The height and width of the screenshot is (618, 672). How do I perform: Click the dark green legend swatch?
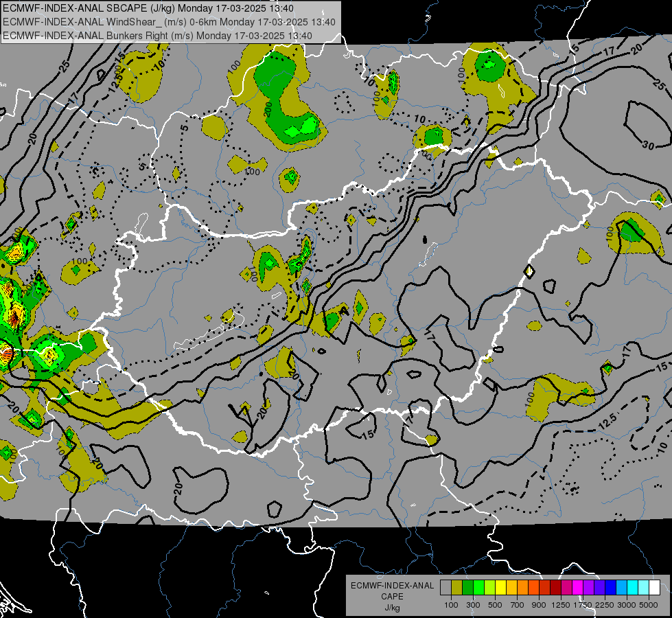point(467,587)
